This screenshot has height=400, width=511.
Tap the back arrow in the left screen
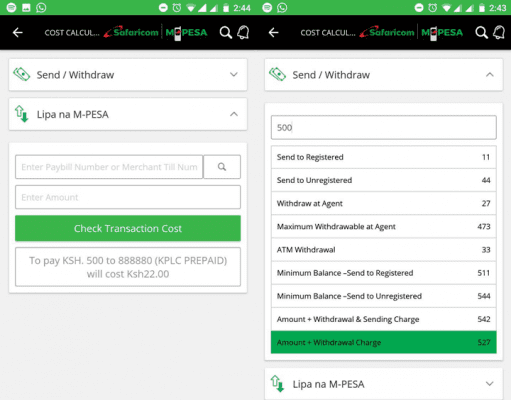18,32
